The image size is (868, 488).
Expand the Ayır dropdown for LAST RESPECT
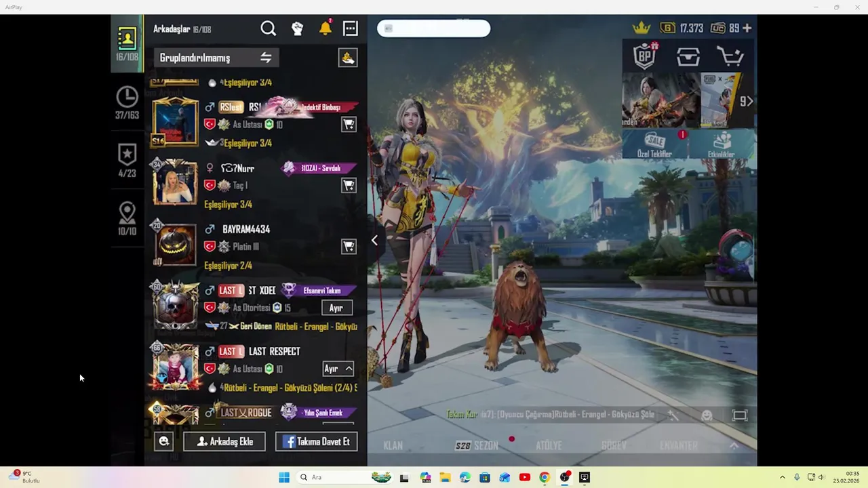coord(338,369)
